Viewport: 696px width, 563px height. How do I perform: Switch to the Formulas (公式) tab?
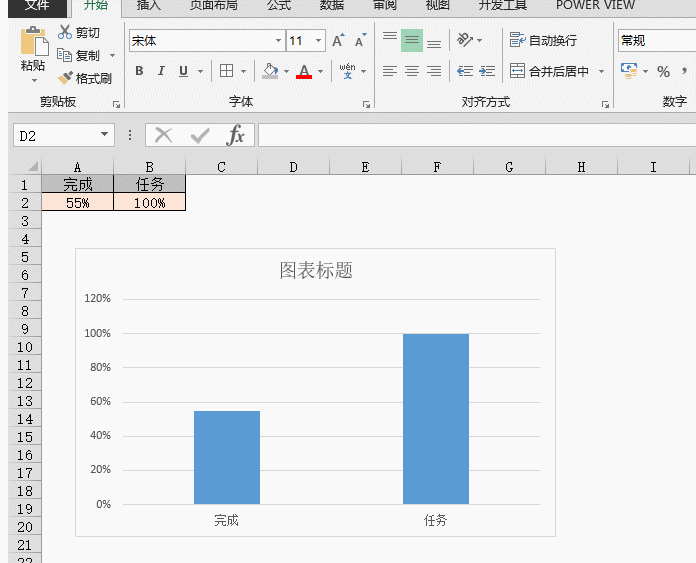click(279, 5)
